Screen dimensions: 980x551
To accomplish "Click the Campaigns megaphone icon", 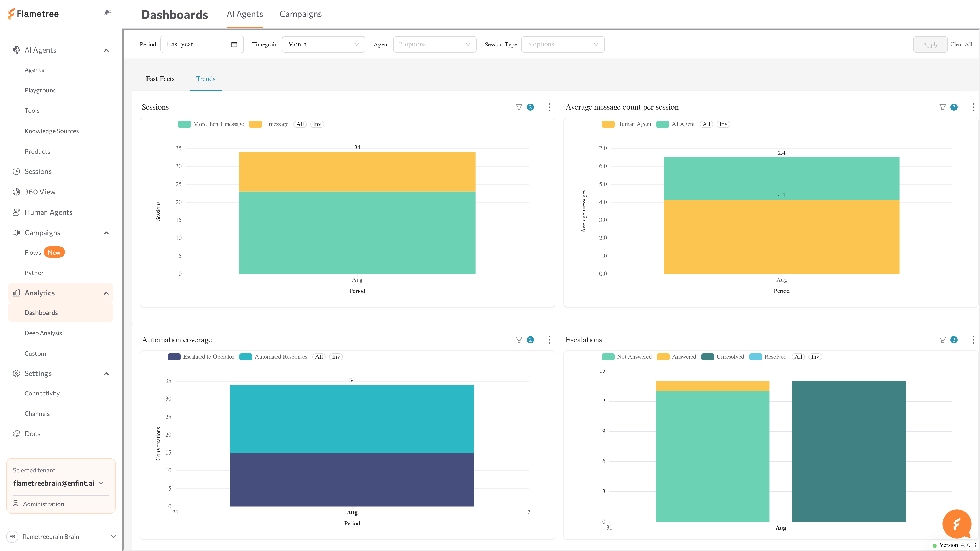I will (x=16, y=233).
